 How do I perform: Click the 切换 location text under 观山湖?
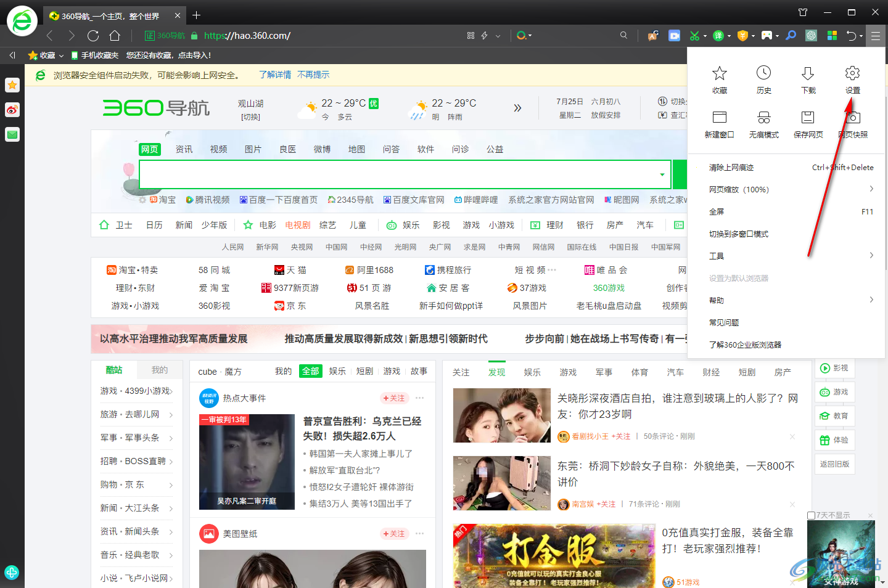[x=250, y=117]
